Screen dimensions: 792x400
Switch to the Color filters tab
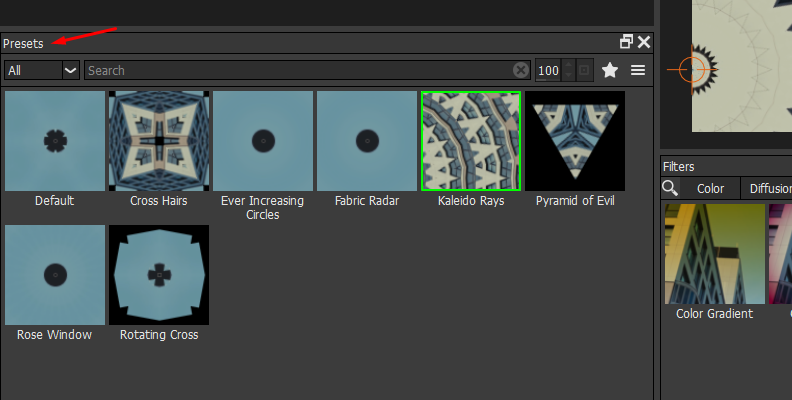[710, 188]
